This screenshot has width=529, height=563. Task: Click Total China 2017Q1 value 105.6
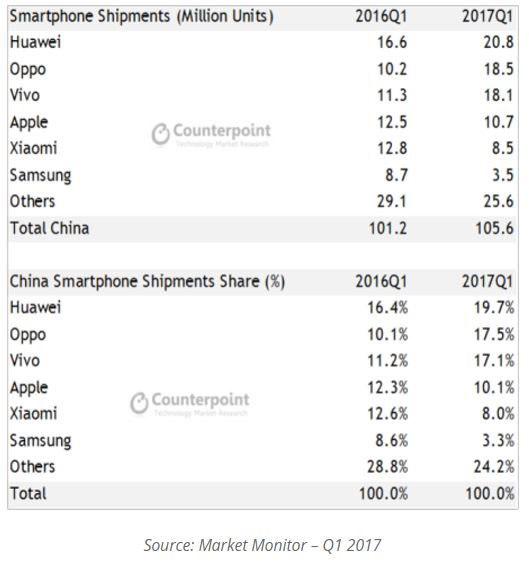(495, 228)
